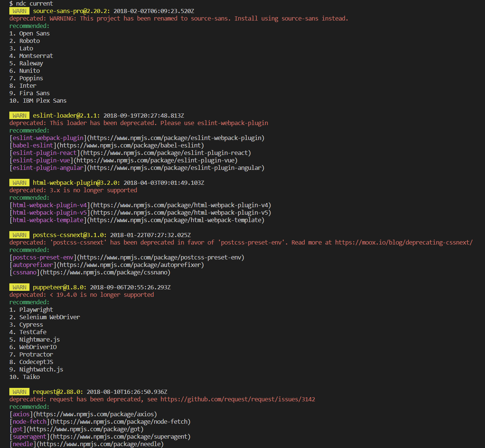Open the html-webpack-template npmjs URL

pos(175,220)
